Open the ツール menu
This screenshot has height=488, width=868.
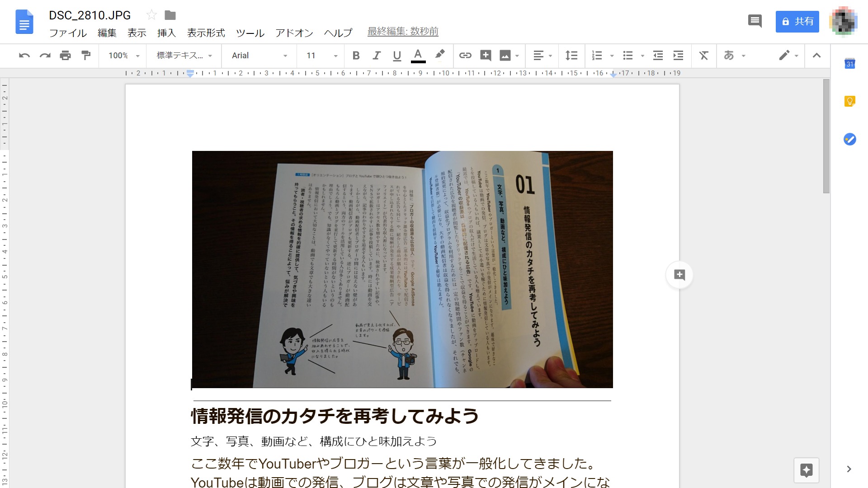[250, 33]
